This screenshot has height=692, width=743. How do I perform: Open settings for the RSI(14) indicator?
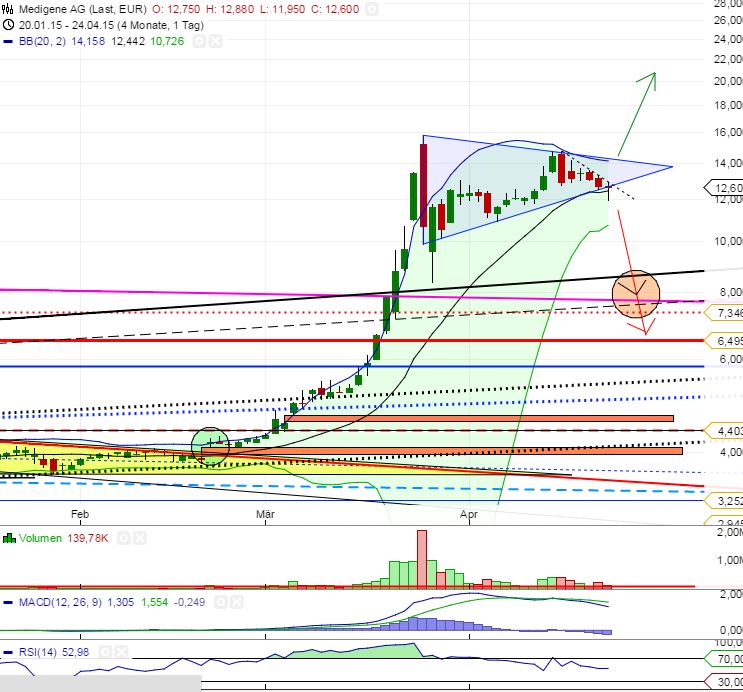[x=105, y=652]
